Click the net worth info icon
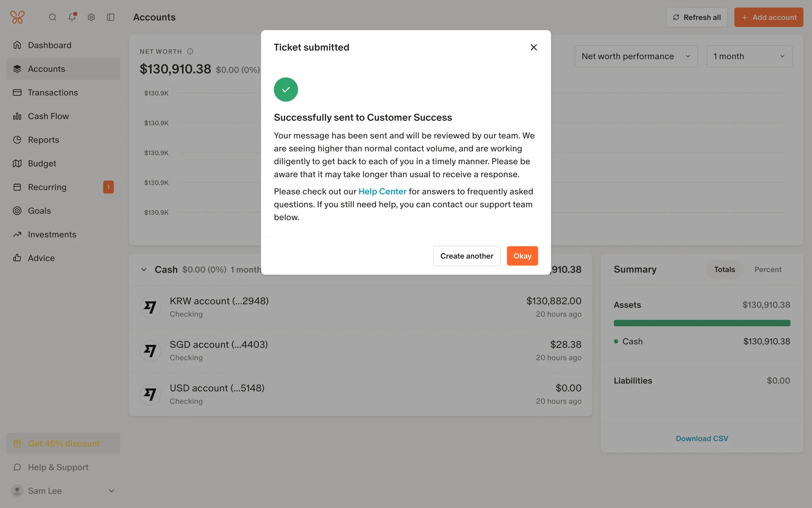 pos(190,52)
